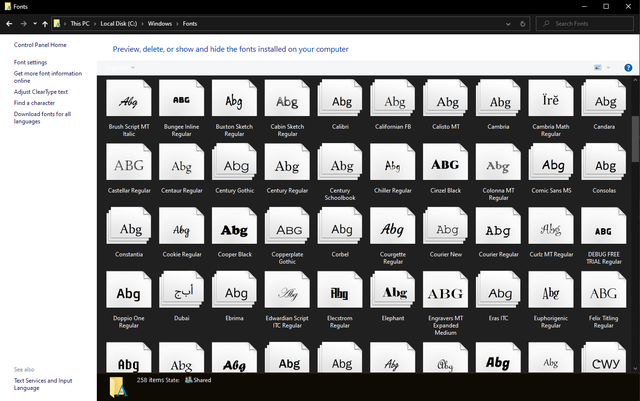Select the Cooper Black font

pyautogui.click(x=234, y=226)
